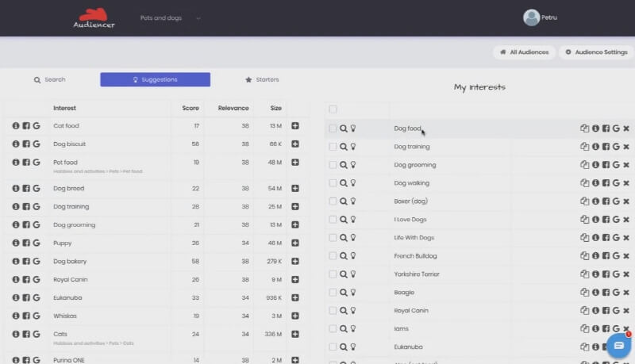Open info icon for Royal Canin suggestion
The height and width of the screenshot is (364, 635).
tap(16, 279)
